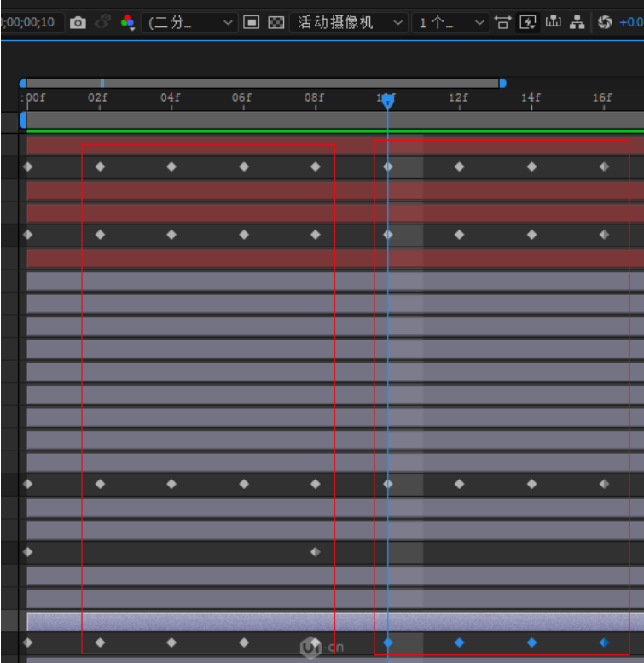
Task: Click the Show Snapshot eye icon
Action: coord(102,22)
